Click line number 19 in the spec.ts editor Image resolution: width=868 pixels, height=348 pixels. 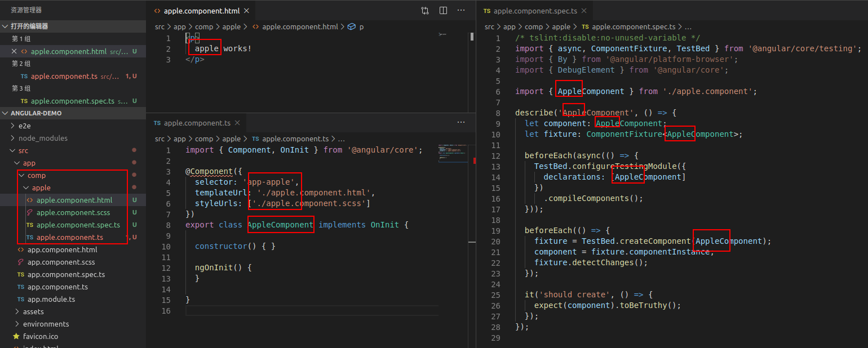coord(495,230)
